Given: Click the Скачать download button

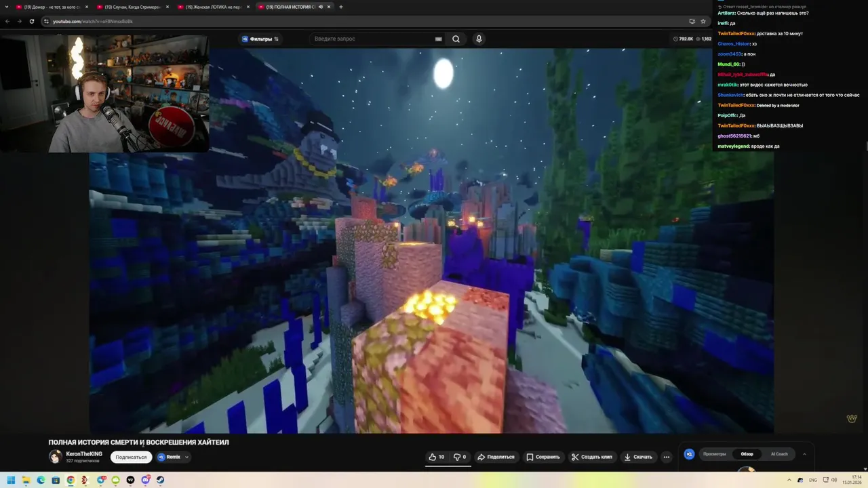Looking at the screenshot, I should click(638, 457).
